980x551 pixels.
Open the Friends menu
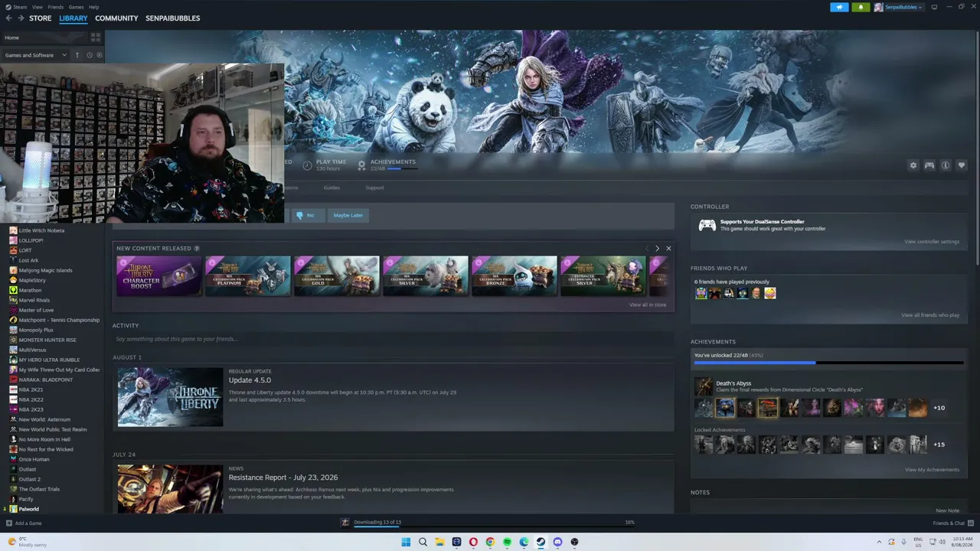click(56, 7)
